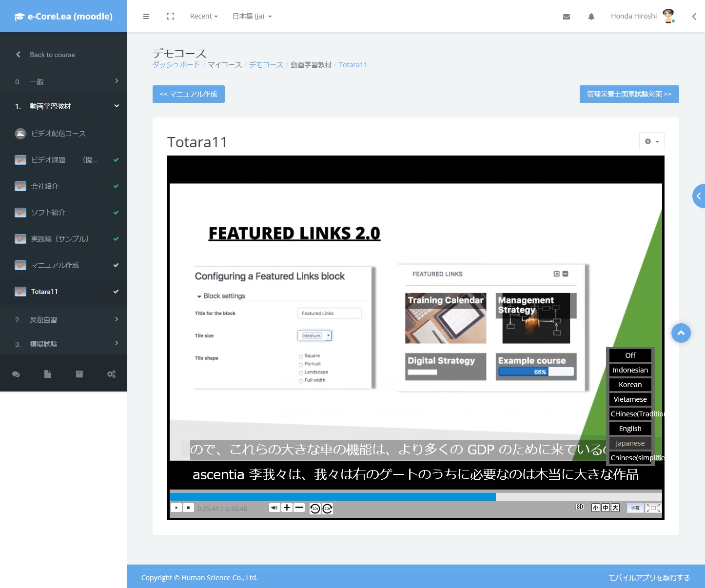Image resolution: width=705 pixels, height=588 pixels.
Task: Select Indonesian subtitles
Action: 630,370
